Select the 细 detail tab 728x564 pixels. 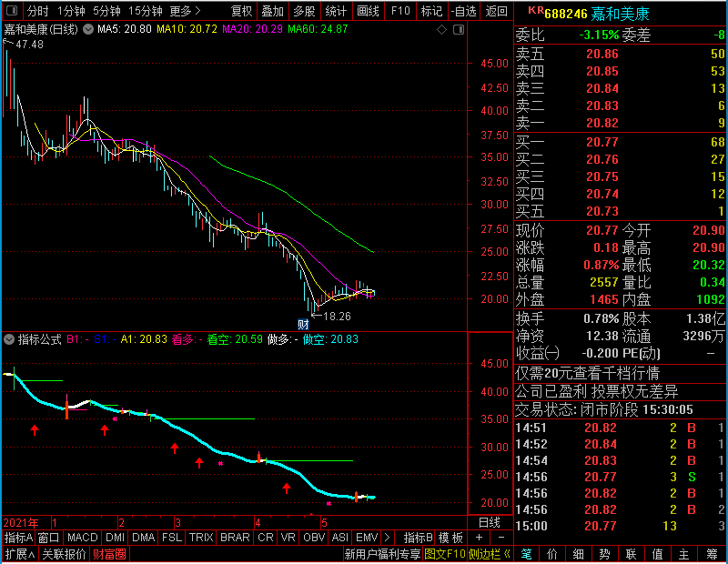click(x=578, y=554)
